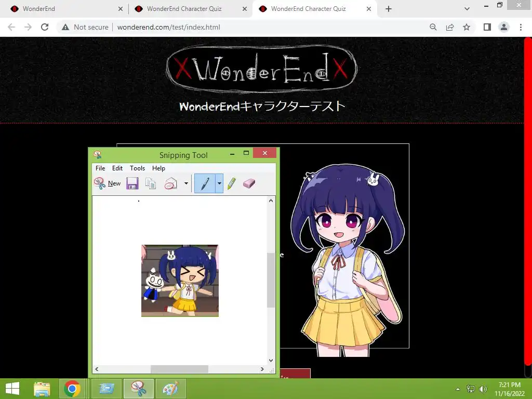Click the Not secure warning indicator
532x399 pixels.
pyautogui.click(x=85, y=27)
